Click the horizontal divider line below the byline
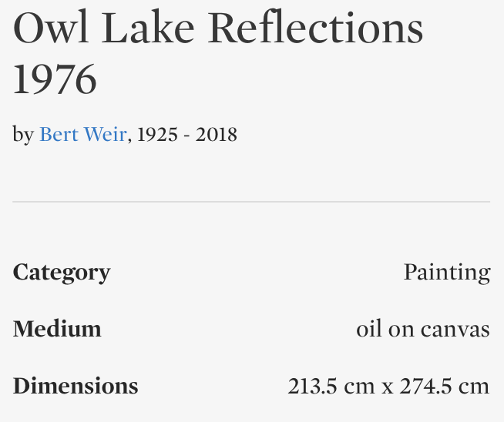 click(251, 202)
